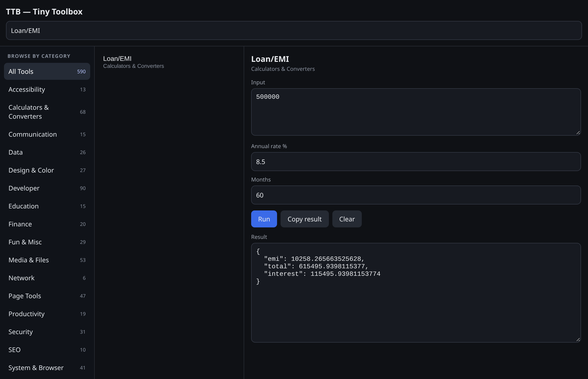The width and height of the screenshot is (588, 379).
Task: Open the Security category
Action: point(47,332)
